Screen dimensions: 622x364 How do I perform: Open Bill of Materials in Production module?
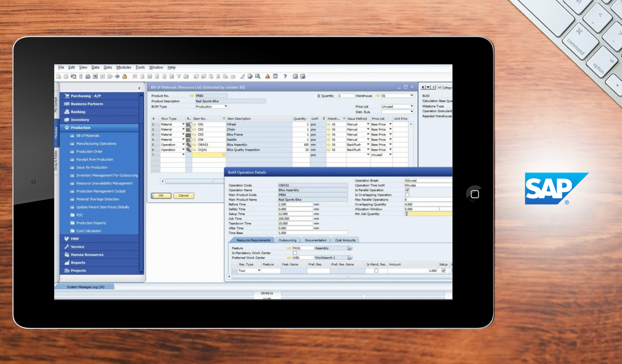[87, 135]
